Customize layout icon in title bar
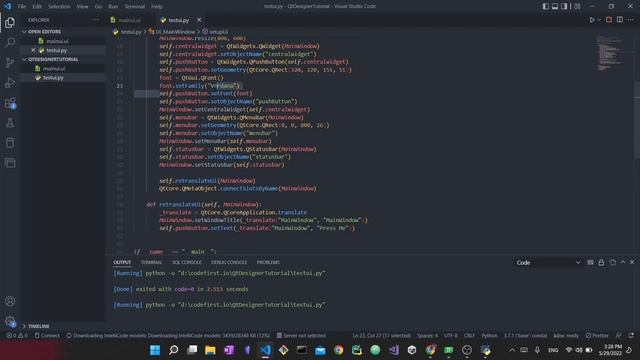The image size is (640, 360). point(577,6)
